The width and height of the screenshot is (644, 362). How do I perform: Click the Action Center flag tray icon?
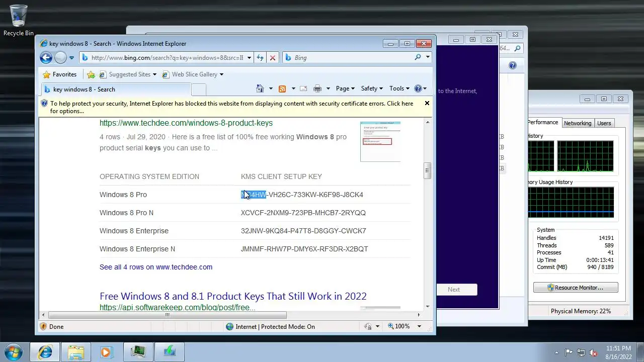click(x=569, y=352)
